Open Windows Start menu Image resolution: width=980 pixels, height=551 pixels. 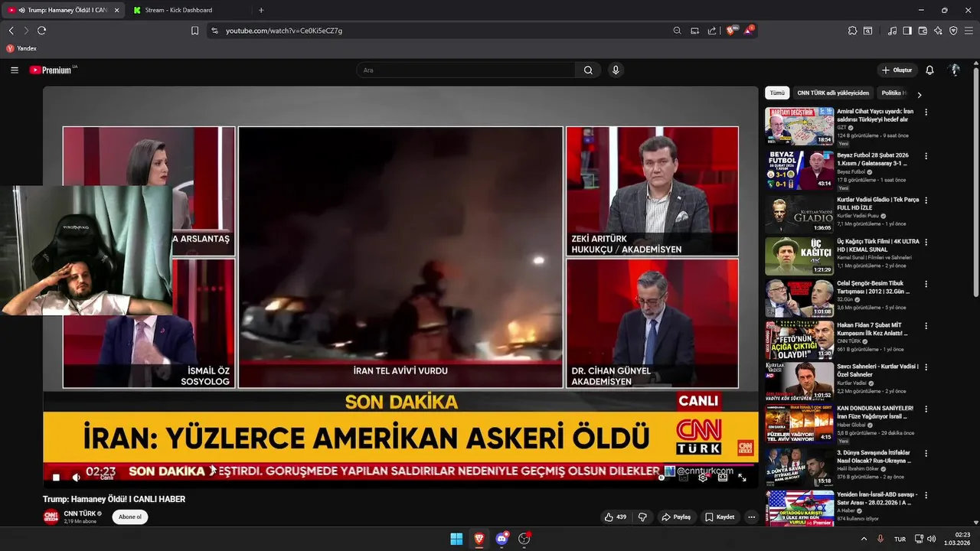pos(456,539)
